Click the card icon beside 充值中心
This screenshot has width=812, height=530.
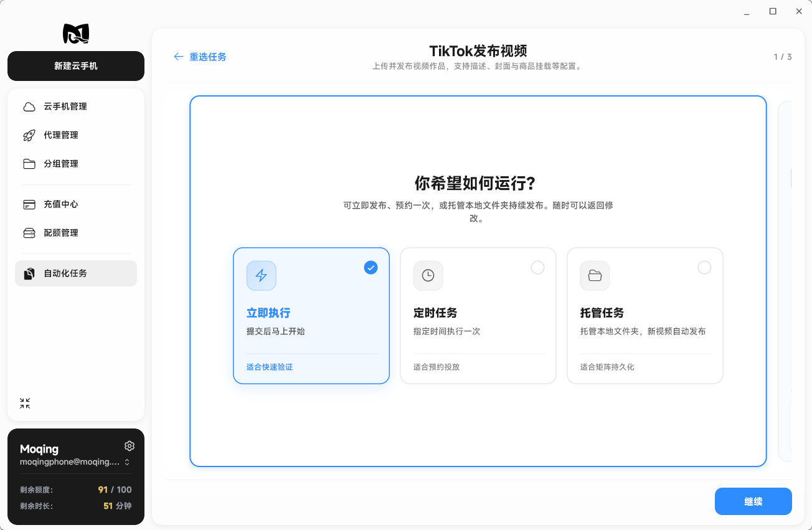29,204
